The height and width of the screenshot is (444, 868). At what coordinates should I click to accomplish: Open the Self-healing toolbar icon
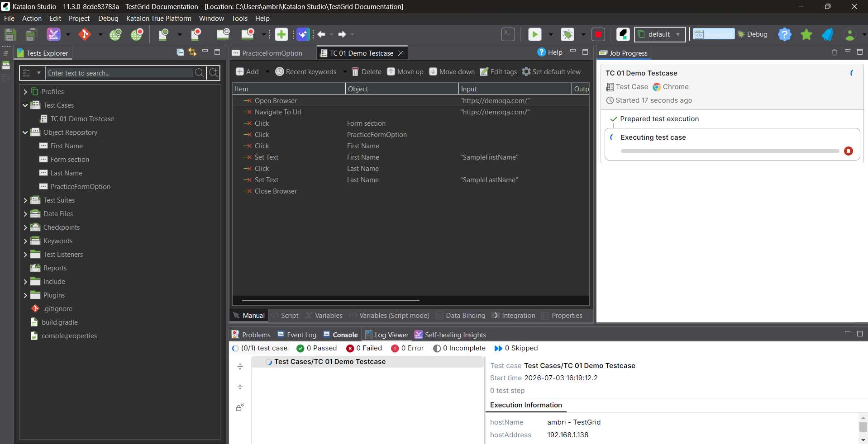(53, 34)
